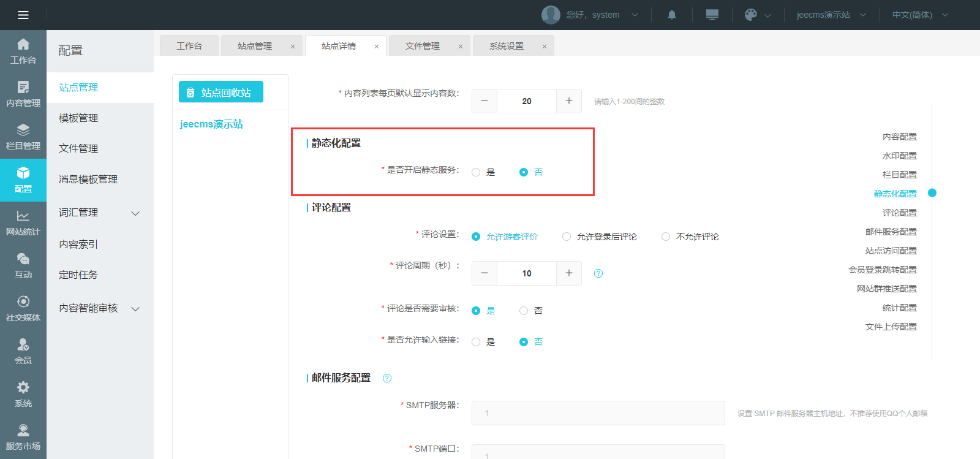Image resolution: width=980 pixels, height=459 pixels.
Task: Click help icon beside 邮件服务配置
Action: 387,378
